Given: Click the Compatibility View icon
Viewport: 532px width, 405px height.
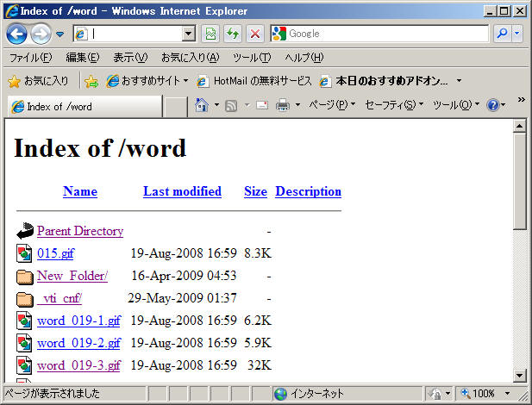Looking at the screenshot, I should tap(210, 34).
